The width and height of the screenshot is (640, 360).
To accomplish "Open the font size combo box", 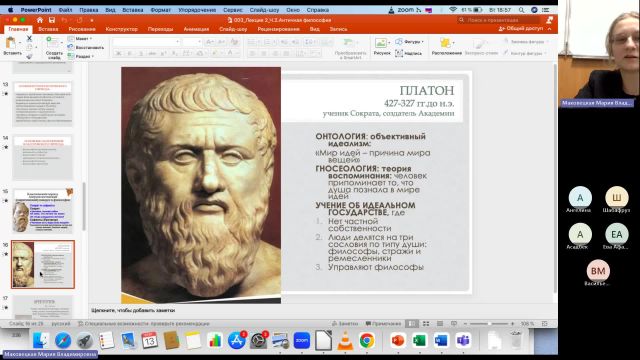I will coord(192,42).
